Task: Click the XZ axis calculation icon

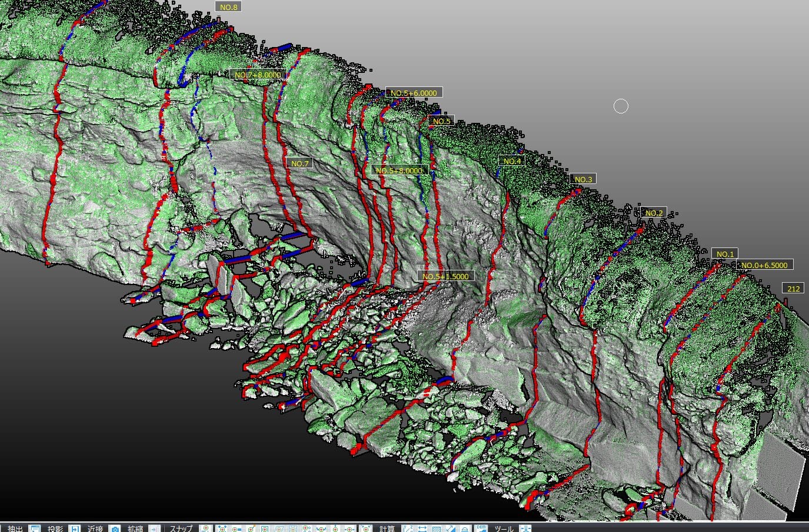Action: click(x=407, y=528)
